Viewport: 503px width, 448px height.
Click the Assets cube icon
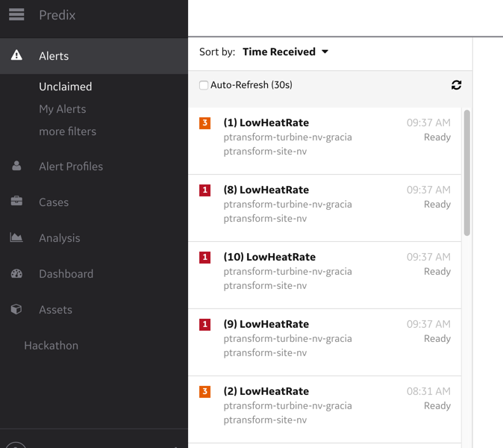click(x=16, y=309)
